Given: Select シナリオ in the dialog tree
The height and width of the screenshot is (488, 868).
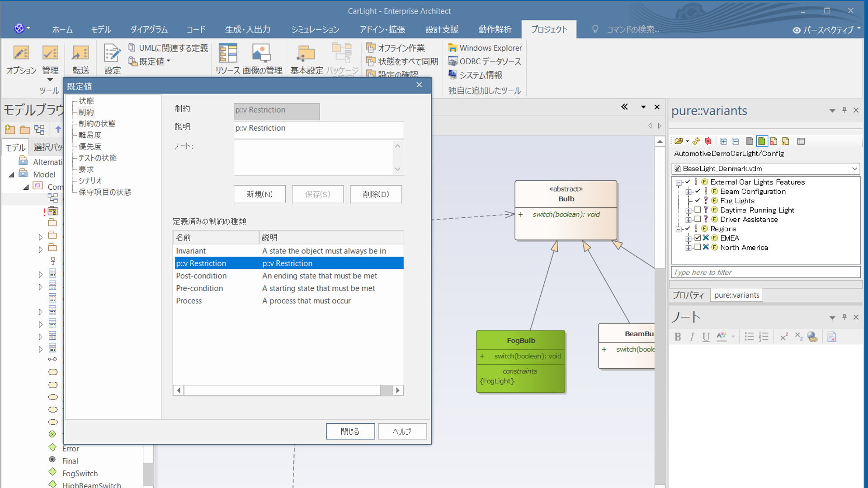Looking at the screenshot, I should [90, 181].
